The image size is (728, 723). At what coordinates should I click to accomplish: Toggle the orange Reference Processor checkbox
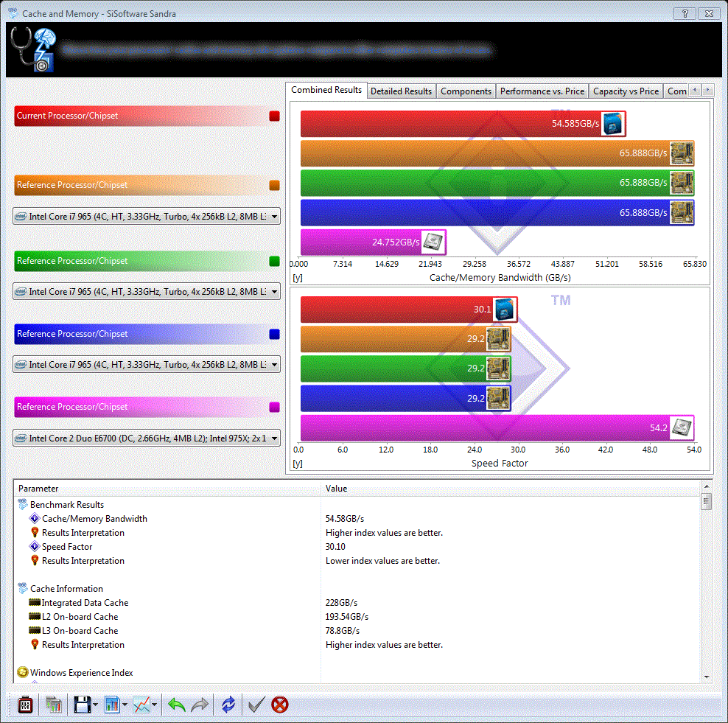coord(274,185)
